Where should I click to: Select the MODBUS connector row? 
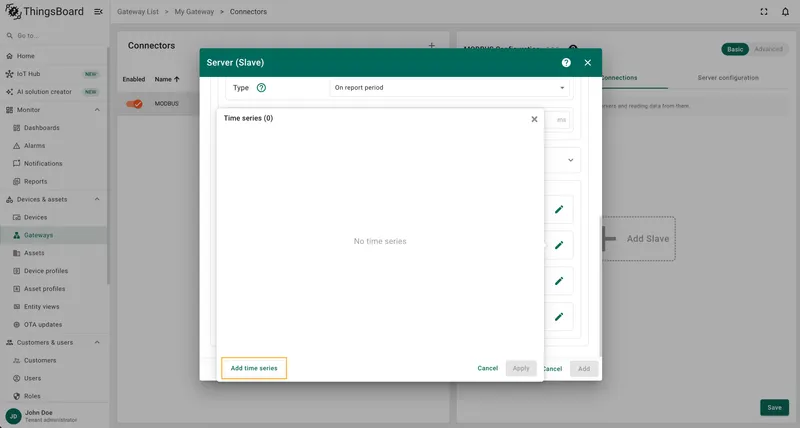tap(159, 104)
